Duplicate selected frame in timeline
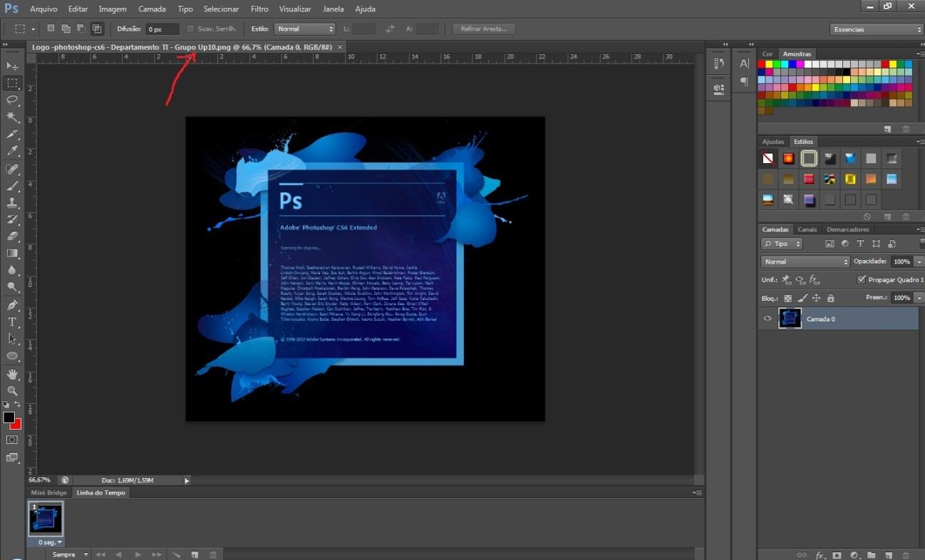Image resolution: width=925 pixels, height=560 pixels. pyautogui.click(x=195, y=554)
